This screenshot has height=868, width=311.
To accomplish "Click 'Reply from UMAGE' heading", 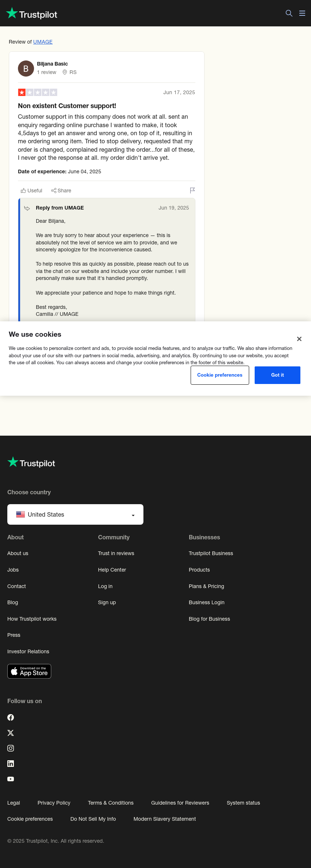I will point(60,208).
